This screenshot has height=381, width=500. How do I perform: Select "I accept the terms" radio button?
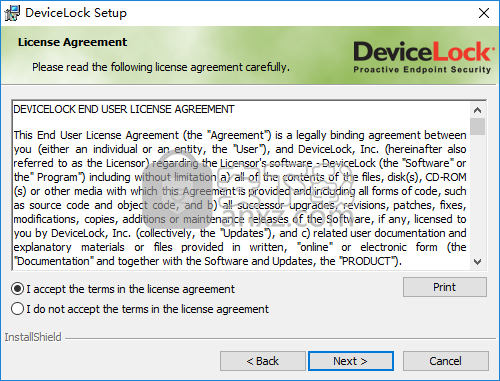pyautogui.click(x=17, y=289)
